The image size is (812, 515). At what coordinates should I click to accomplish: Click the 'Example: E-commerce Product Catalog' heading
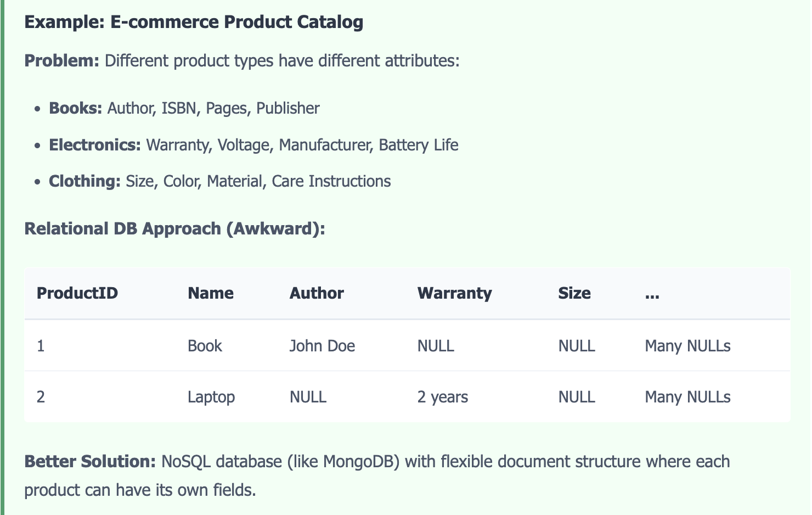(x=194, y=22)
